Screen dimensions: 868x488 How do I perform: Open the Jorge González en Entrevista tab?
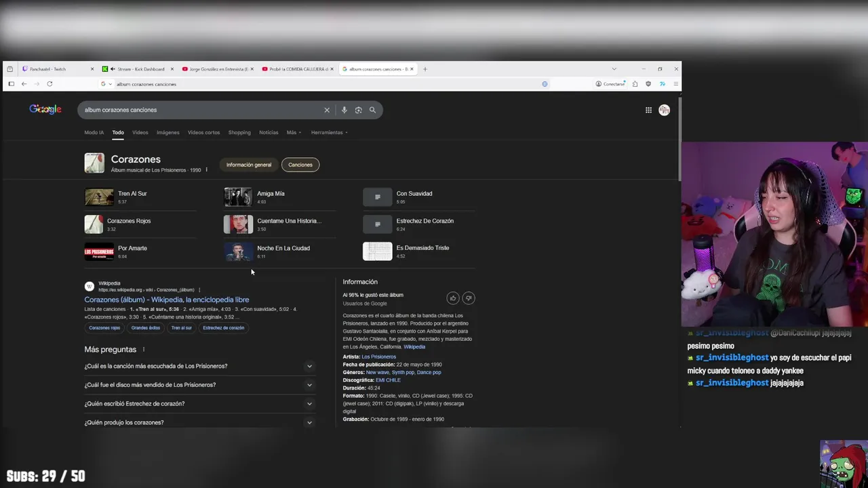[x=217, y=69]
